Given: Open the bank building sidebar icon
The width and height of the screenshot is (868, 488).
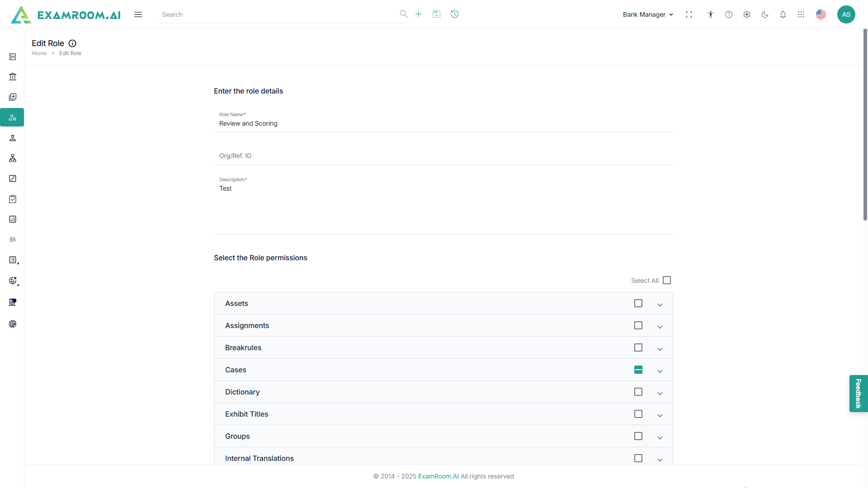Looking at the screenshot, I should pos(13,76).
